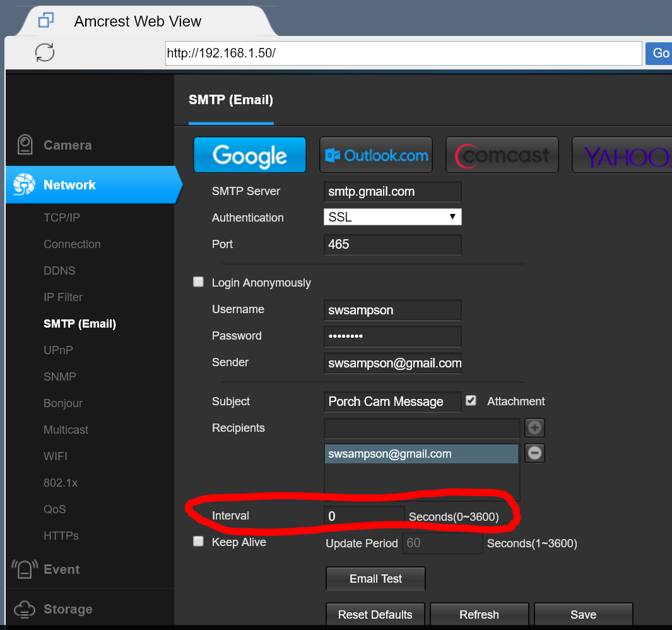Go to TCP/IP settings
The width and height of the screenshot is (672, 630).
pos(62,217)
